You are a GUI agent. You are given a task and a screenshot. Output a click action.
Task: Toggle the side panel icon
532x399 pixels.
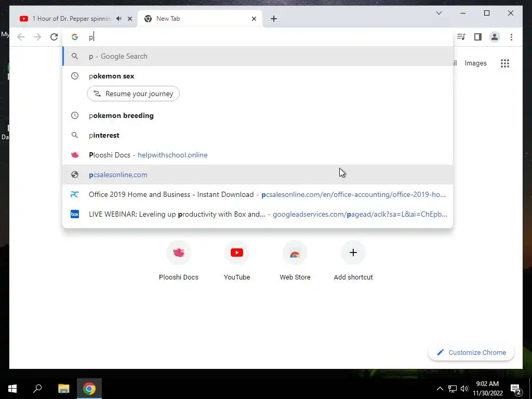pyautogui.click(x=478, y=37)
